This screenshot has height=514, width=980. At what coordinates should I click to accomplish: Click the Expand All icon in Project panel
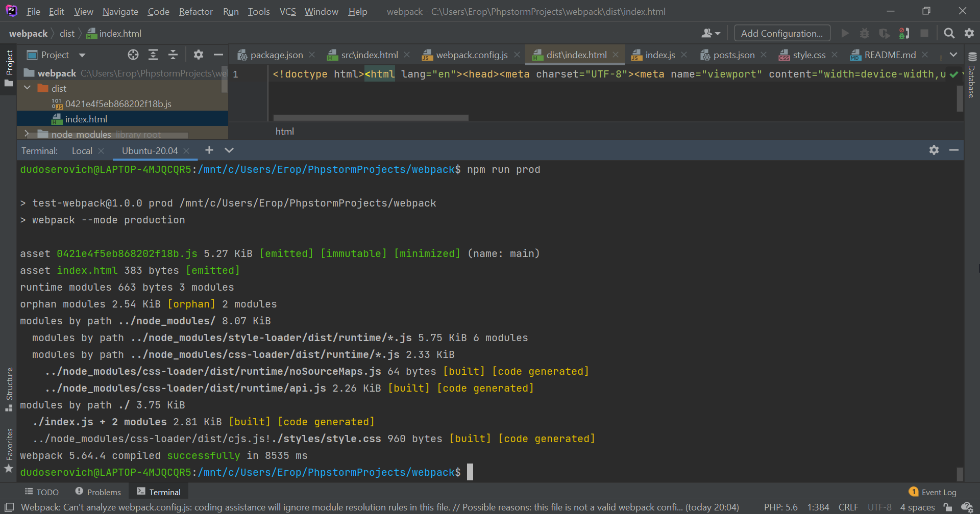pos(153,55)
